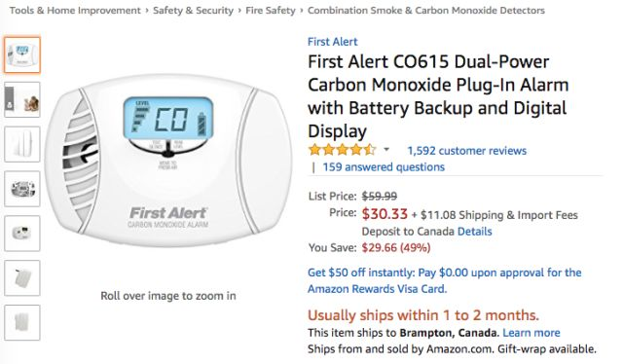
Task: Select the fourth product thumbnail
Action: (x=22, y=189)
